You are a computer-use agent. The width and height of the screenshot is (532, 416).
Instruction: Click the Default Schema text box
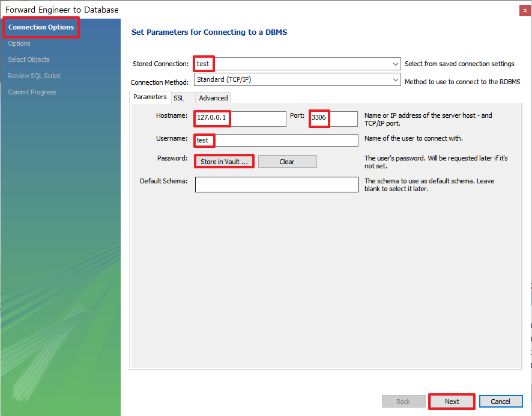point(277,185)
